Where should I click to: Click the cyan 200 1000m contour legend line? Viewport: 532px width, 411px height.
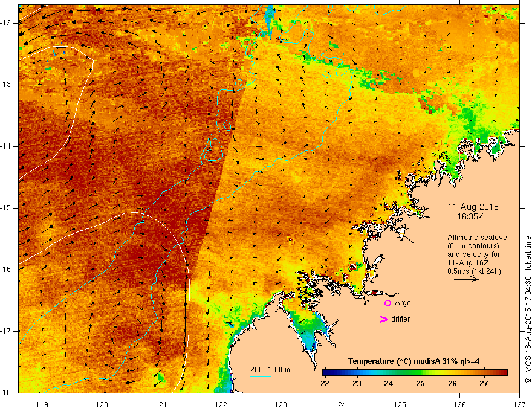coord(260,376)
